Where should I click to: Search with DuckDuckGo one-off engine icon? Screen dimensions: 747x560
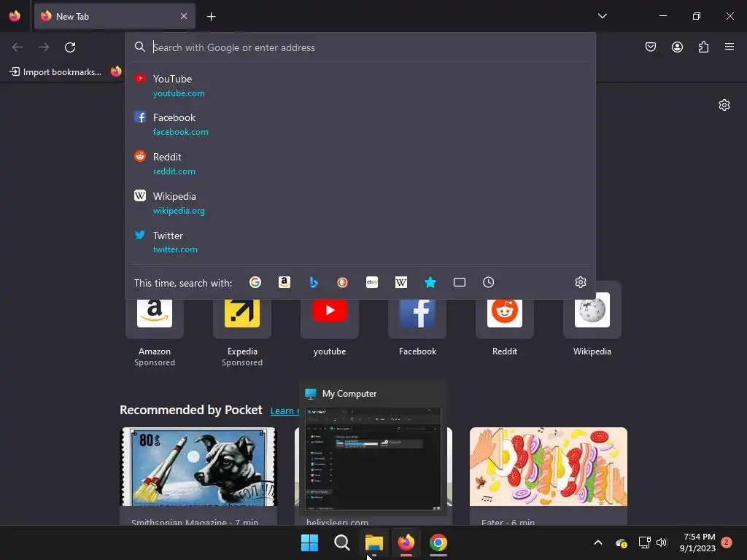pos(343,282)
